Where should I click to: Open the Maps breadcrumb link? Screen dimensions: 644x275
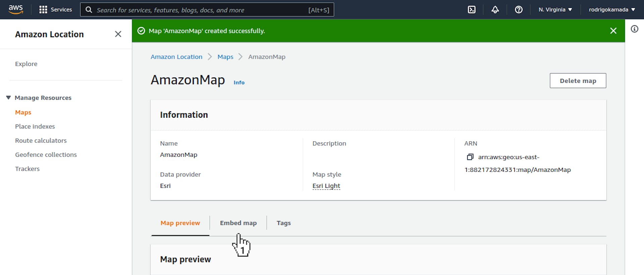225,57
